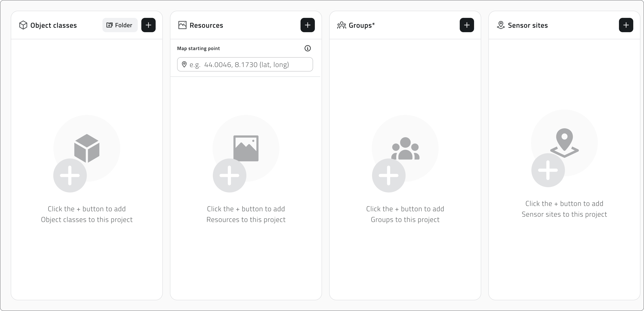Add a new group with plus button
Screen dimensions: 644x311
tap(467, 25)
